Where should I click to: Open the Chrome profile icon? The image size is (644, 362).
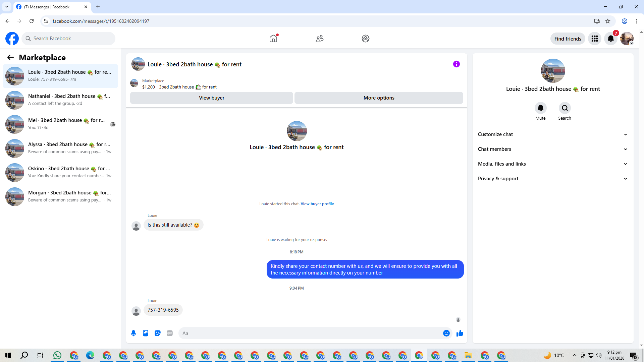coord(625,21)
